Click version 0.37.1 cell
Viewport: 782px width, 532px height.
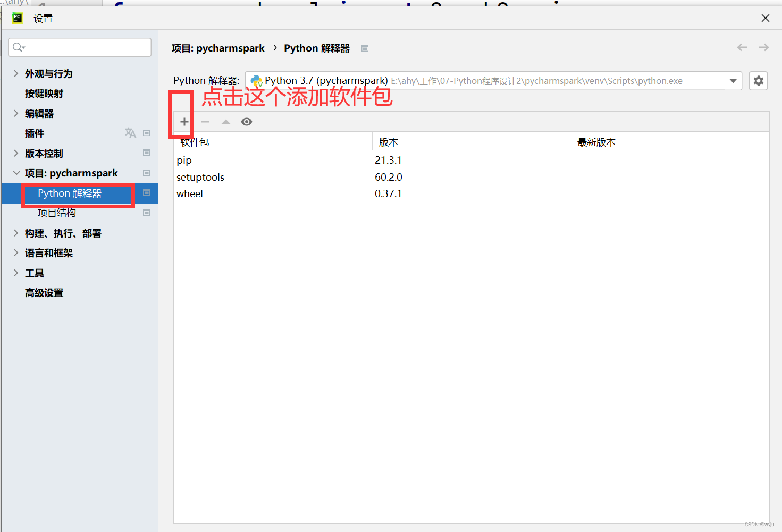click(x=388, y=193)
